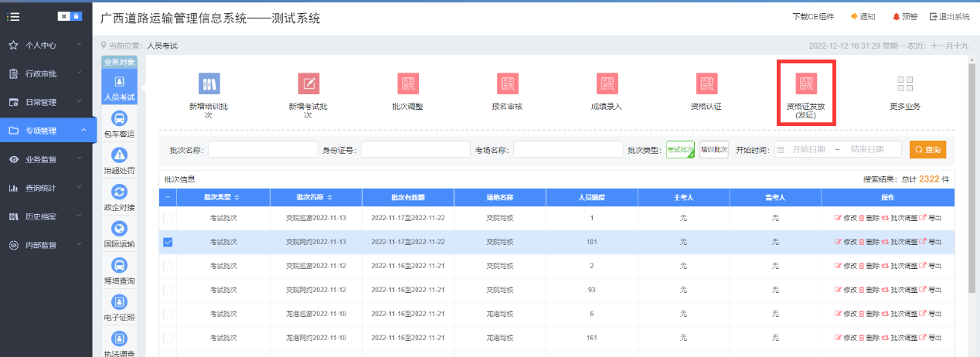Open the 业务监管 menu item
This screenshot has width=980, height=357.
click(46, 159)
